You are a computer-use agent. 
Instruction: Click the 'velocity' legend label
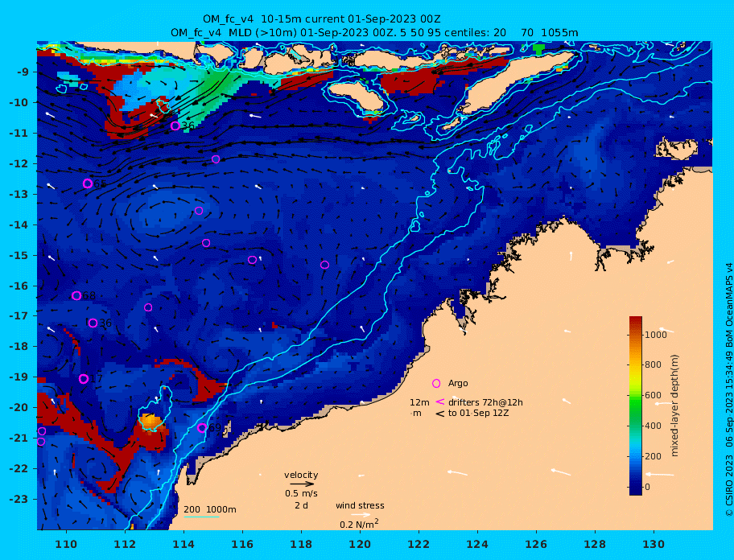point(301,475)
